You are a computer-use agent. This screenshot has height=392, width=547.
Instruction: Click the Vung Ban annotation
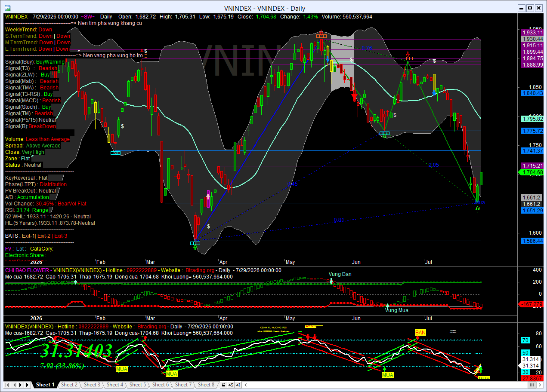pyautogui.click(x=340, y=274)
